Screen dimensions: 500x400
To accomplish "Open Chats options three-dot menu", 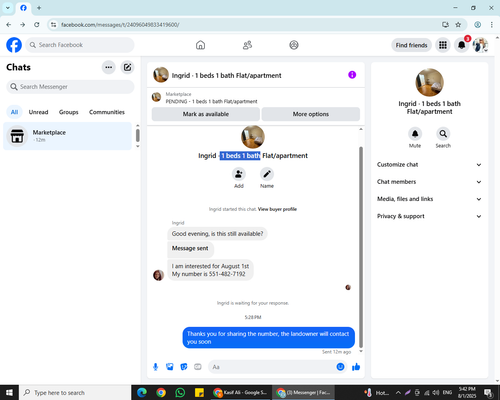I will pos(109,67).
